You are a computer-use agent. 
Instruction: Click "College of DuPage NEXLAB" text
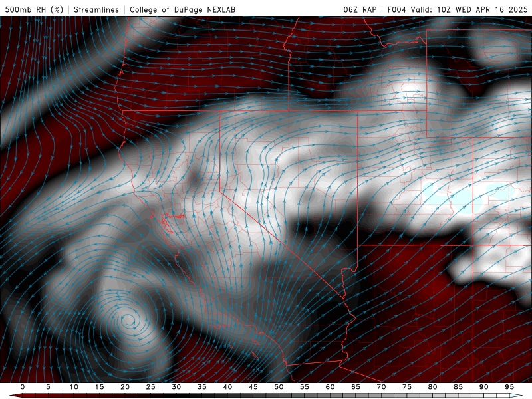[182, 10]
